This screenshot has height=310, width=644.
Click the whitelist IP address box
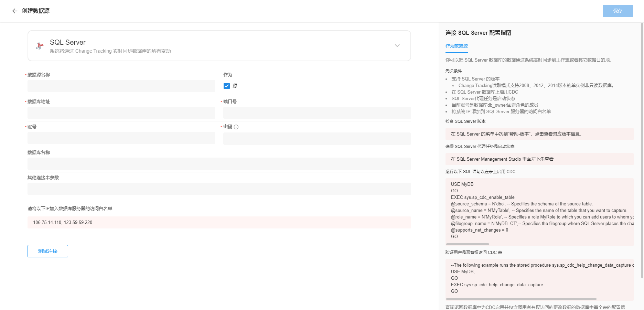(219, 223)
